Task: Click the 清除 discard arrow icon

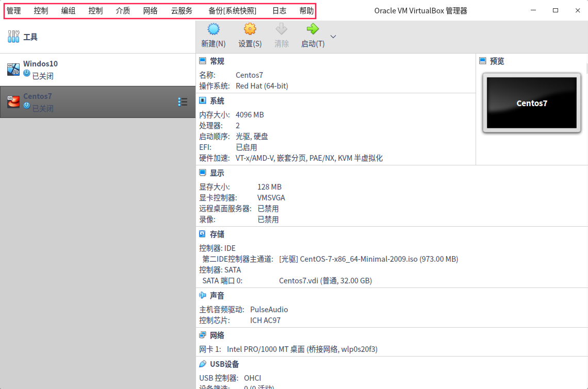Action: [x=281, y=29]
